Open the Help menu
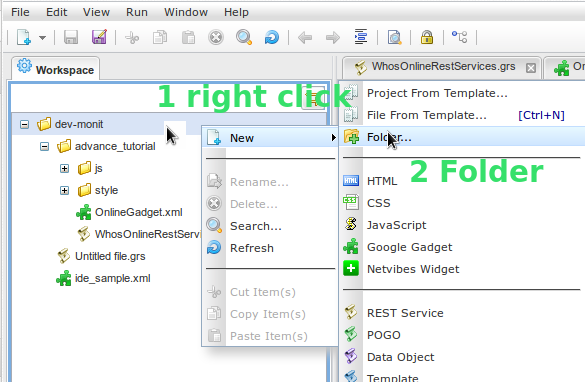 236,12
